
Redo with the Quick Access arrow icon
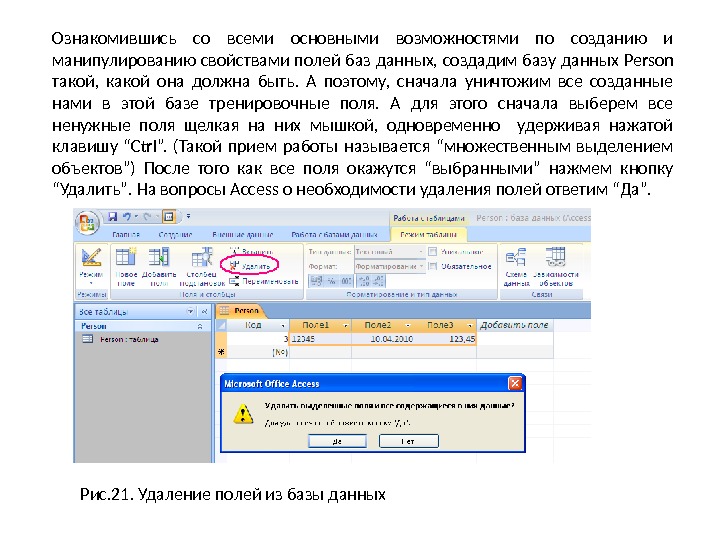coord(147,217)
